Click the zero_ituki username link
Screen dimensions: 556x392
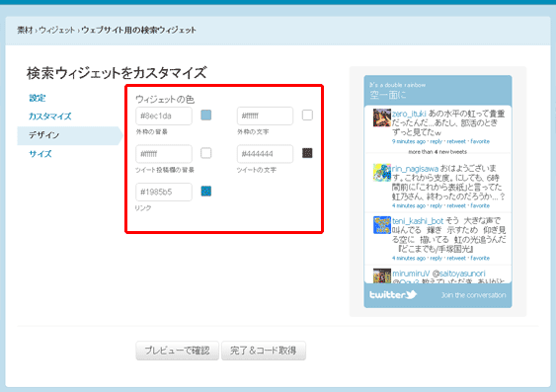409,114
